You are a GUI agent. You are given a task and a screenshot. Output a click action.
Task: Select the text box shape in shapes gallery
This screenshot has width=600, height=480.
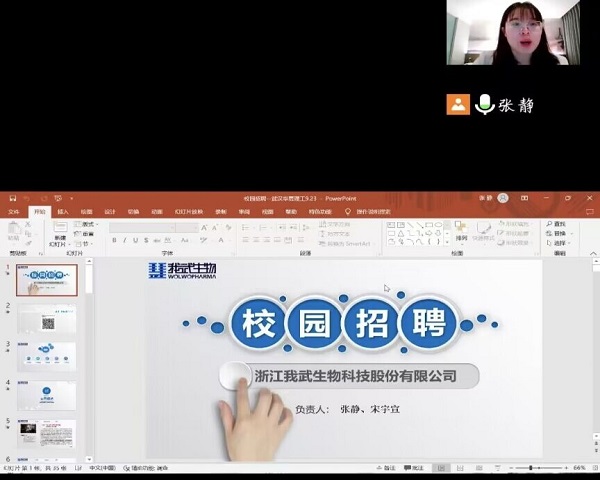coord(391,225)
